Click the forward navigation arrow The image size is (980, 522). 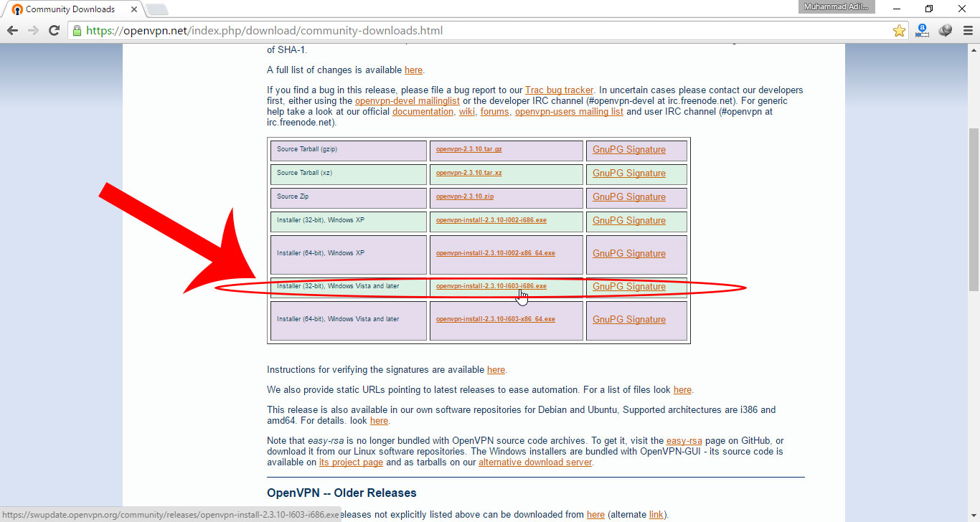coord(33,31)
